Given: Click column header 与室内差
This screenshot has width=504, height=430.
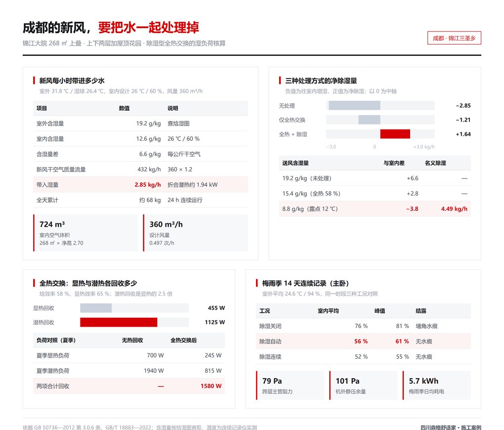Looking at the screenshot, I should point(394,163).
